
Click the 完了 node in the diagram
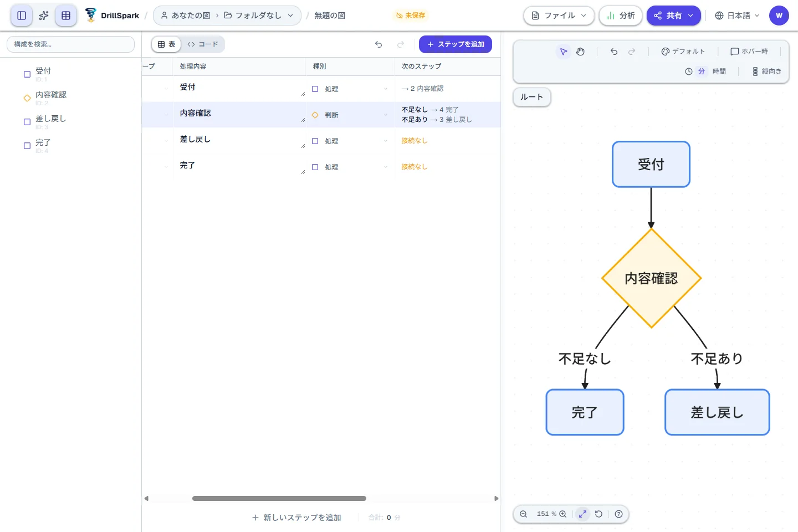[x=585, y=412]
